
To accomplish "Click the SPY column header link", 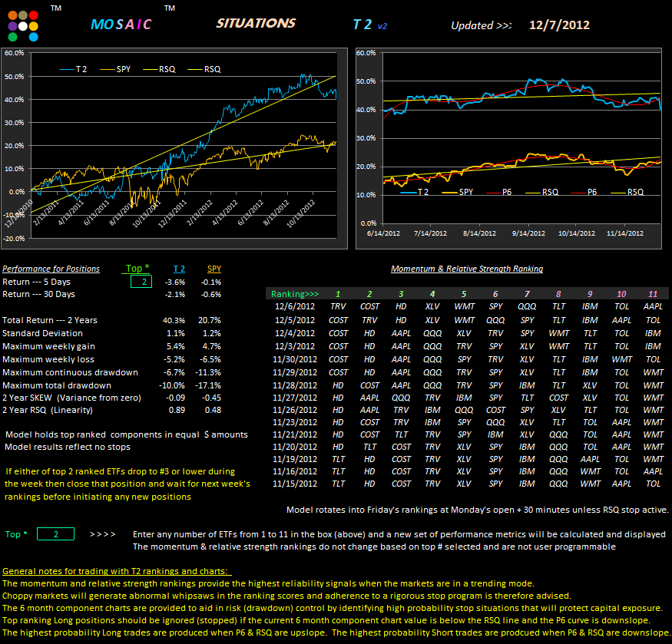I will pos(214,269).
